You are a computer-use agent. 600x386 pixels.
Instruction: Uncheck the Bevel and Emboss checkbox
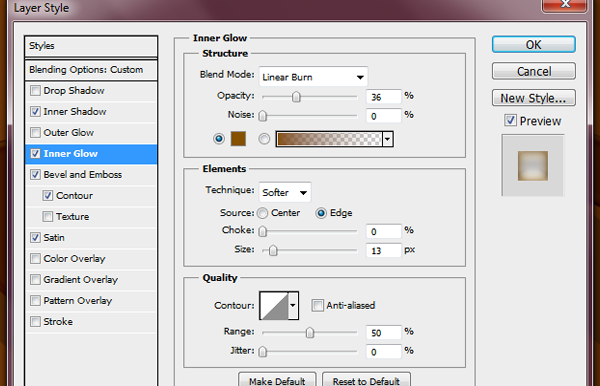tap(35, 175)
